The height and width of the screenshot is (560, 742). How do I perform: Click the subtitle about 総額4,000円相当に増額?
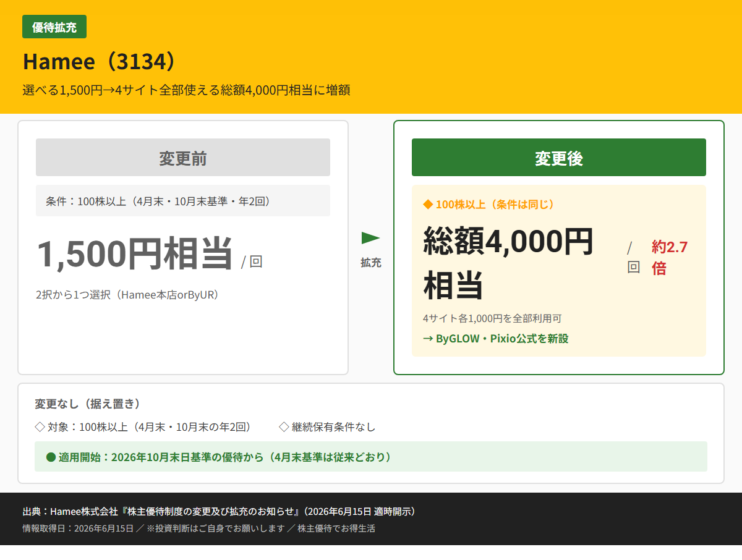pyautogui.click(x=187, y=90)
